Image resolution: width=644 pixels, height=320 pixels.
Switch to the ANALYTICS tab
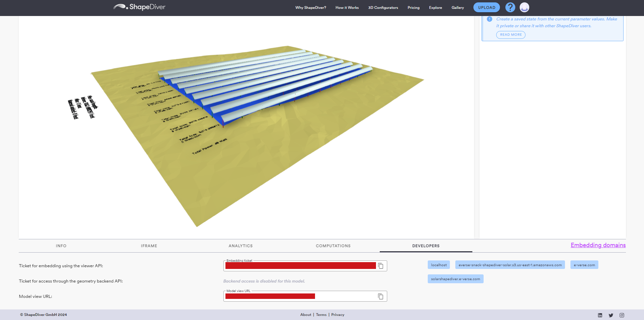pos(241,246)
